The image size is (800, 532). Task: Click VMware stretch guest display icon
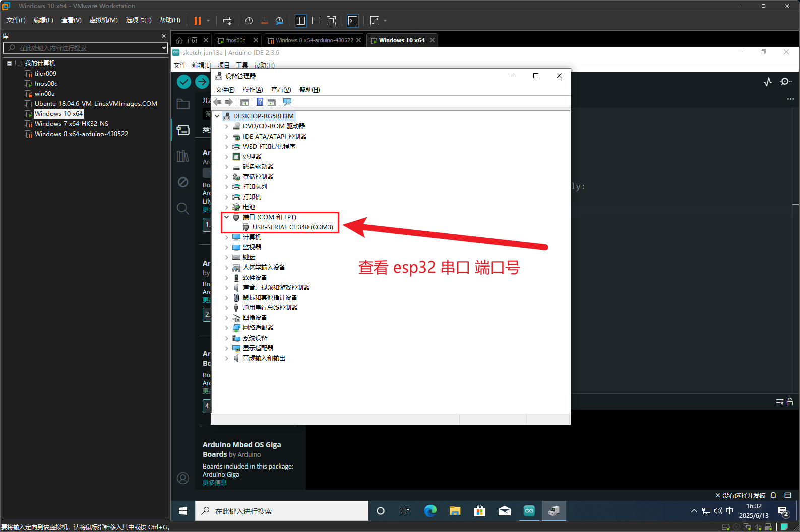375,21
